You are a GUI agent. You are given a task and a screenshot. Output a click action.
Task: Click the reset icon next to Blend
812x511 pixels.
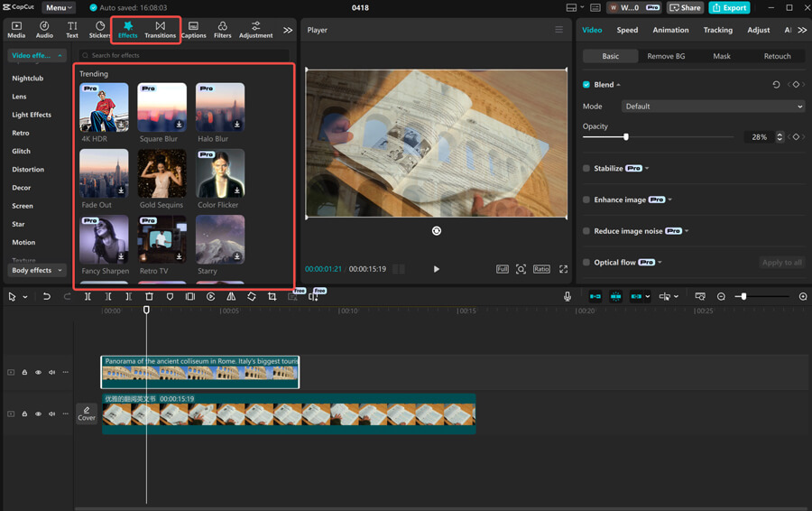tap(776, 85)
